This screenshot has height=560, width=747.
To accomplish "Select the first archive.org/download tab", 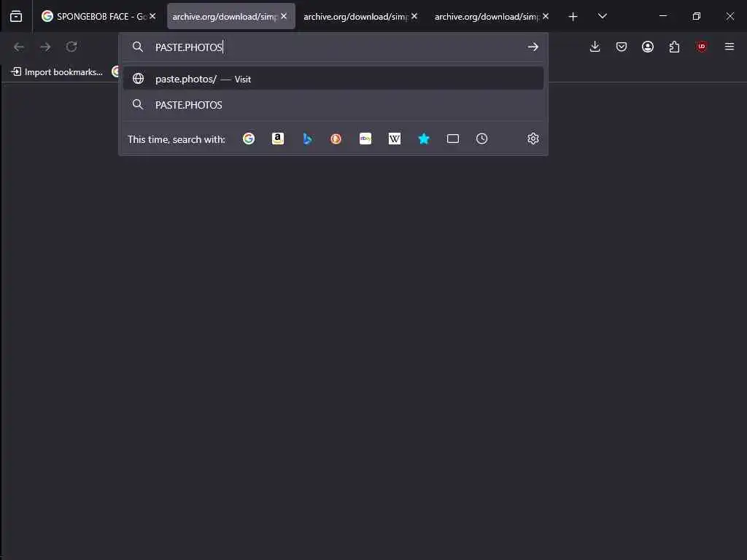I will point(231,17).
